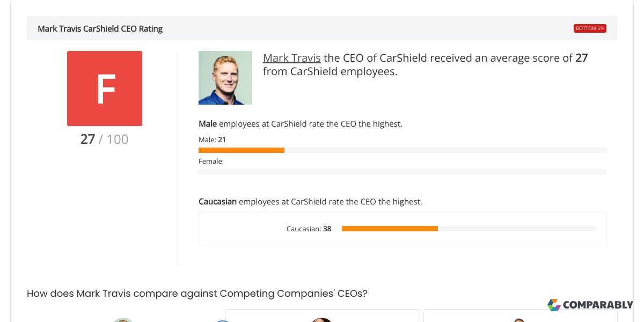Viewport: 644px width, 322px height.
Task: Click the Comparably wordmark text
Action: pos(598,305)
